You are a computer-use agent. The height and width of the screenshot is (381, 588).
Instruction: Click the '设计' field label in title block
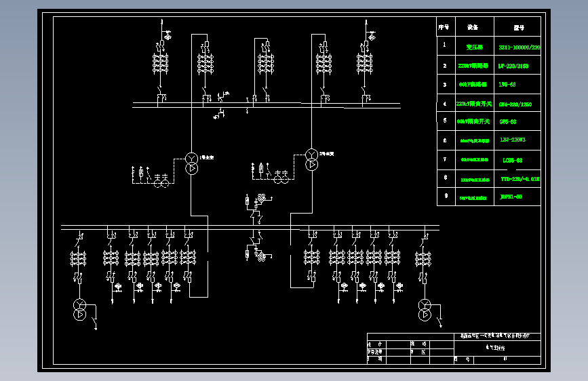tap(374, 344)
